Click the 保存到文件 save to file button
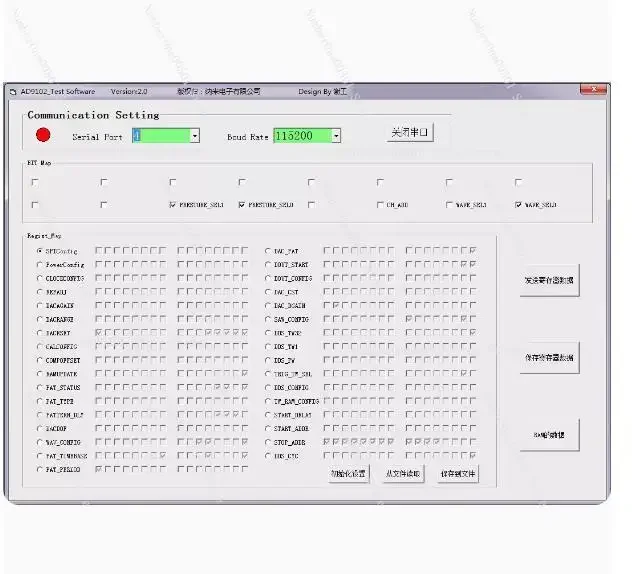The image size is (632, 574). click(458, 474)
